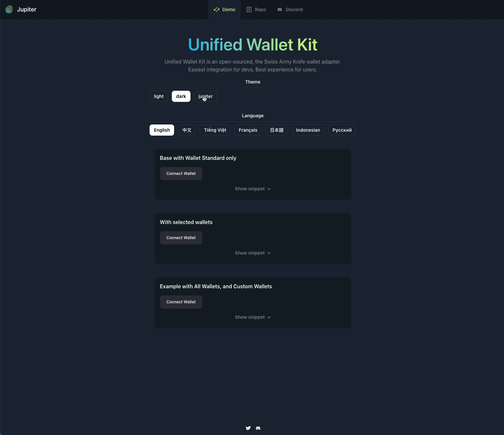The height and width of the screenshot is (435, 504).
Task: Choose the Français language option
Action: [248, 130]
